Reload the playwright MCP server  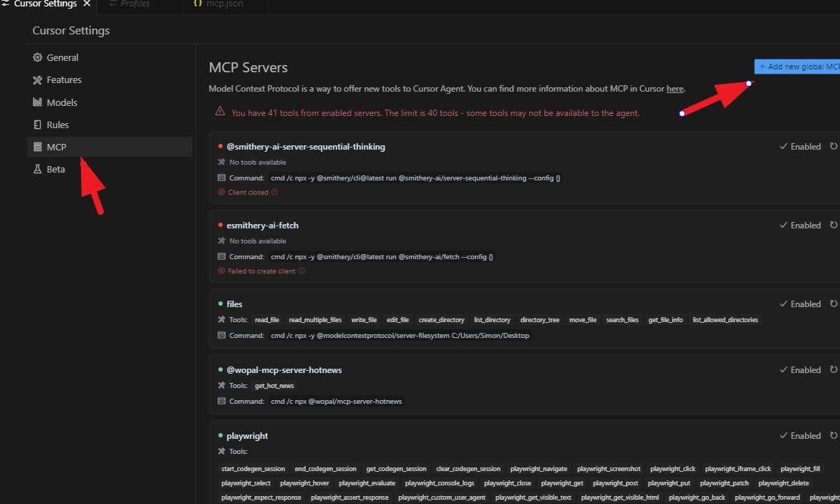coord(834,435)
